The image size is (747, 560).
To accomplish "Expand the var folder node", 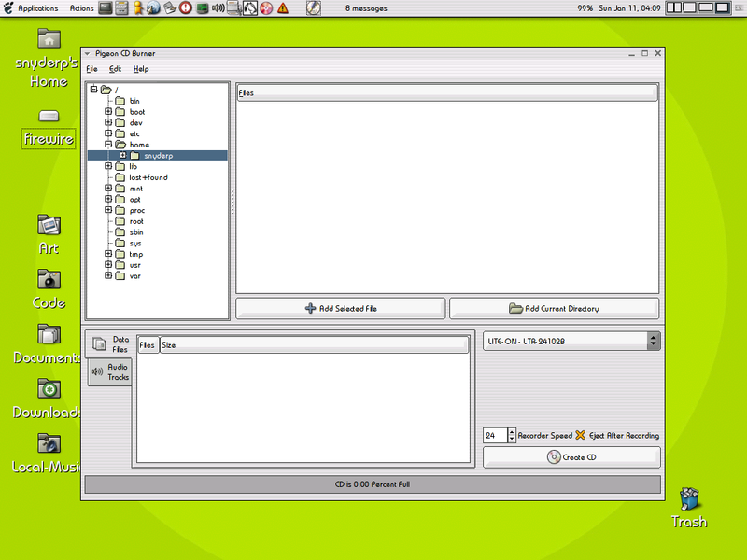I will click(108, 275).
